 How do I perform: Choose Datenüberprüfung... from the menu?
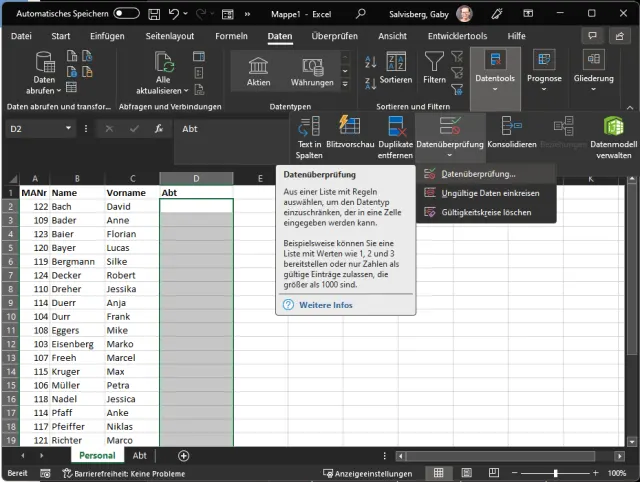coord(478,174)
